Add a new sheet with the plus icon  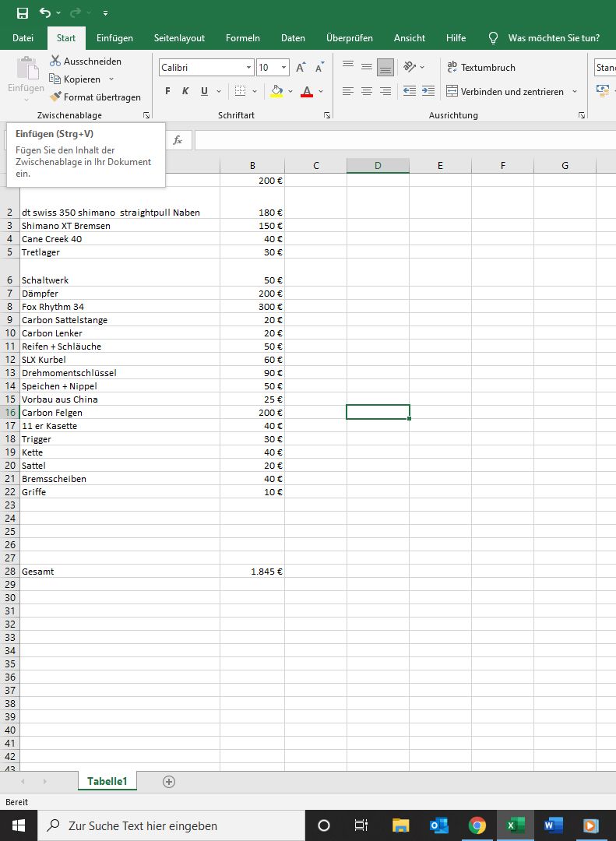(x=169, y=782)
